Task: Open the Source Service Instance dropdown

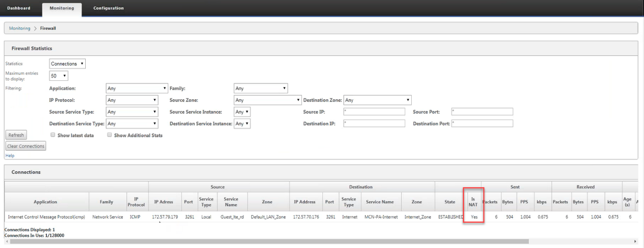Action: point(242,112)
